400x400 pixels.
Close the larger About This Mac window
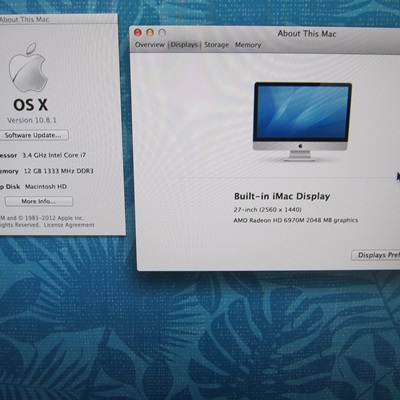coord(138,33)
